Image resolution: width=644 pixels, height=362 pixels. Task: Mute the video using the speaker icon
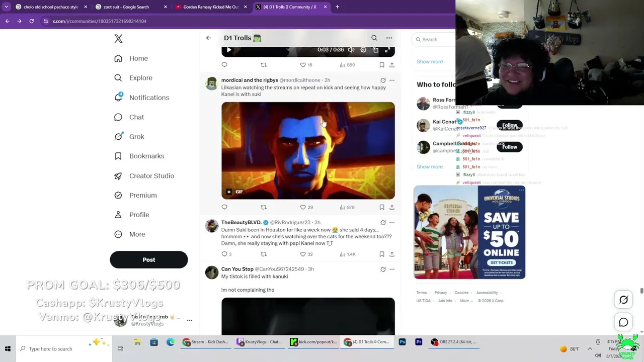351,50
